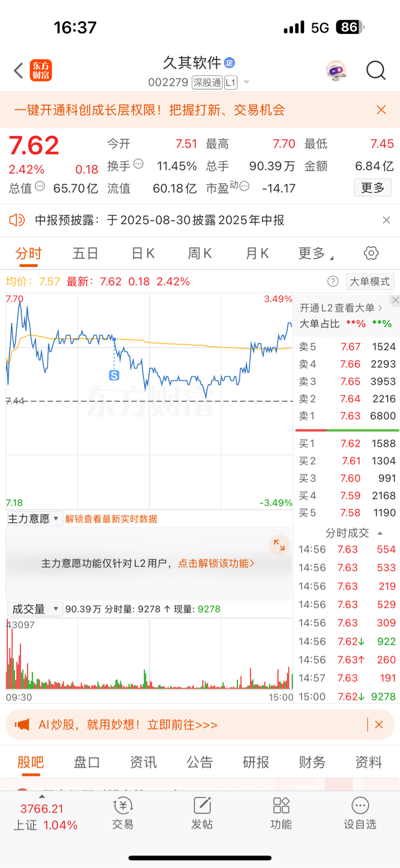
Task: Switch to the 股吧 tab
Action: pyautogui.click(x=31, y=762)
